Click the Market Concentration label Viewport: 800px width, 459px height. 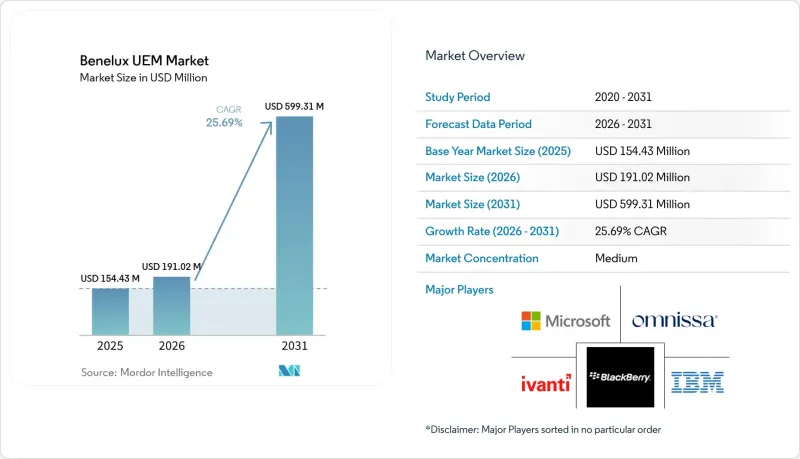482,258
